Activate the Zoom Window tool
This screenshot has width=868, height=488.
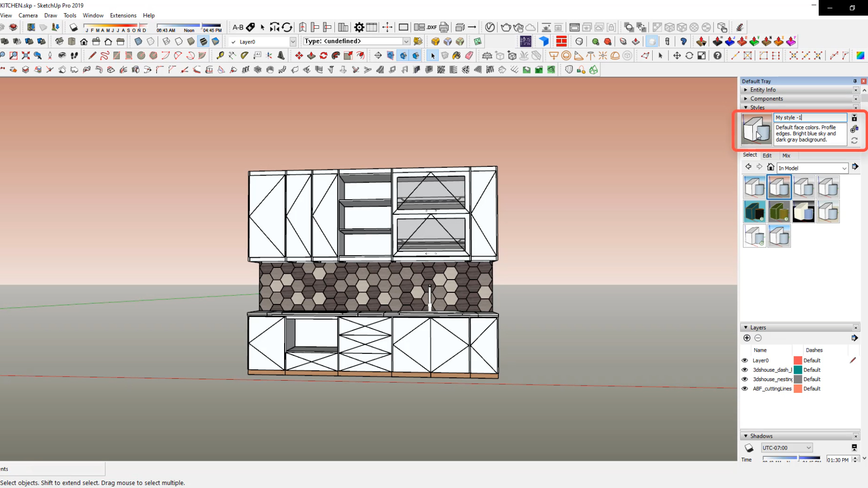click(x=14, y=56)
